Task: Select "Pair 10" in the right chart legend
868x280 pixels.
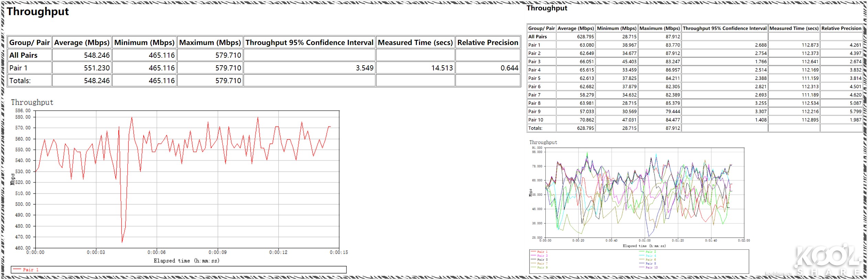Action: (x=652, y=268)
